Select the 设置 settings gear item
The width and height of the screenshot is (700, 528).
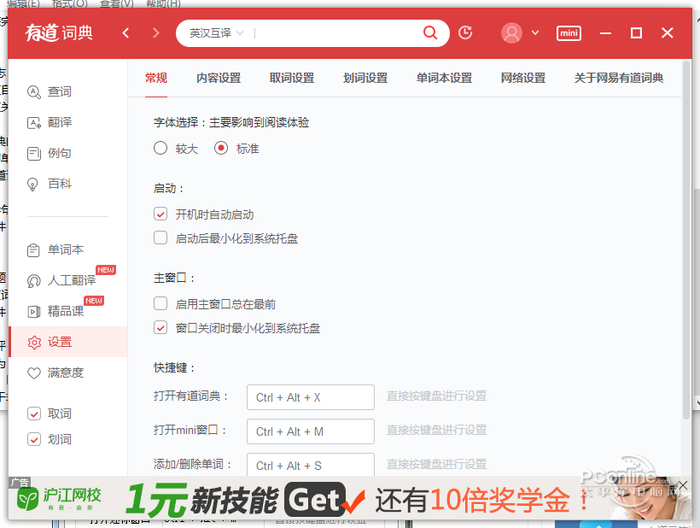coord(68,342)
